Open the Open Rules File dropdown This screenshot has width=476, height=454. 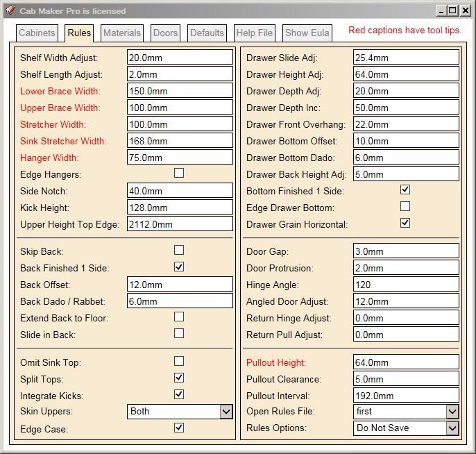452,412
